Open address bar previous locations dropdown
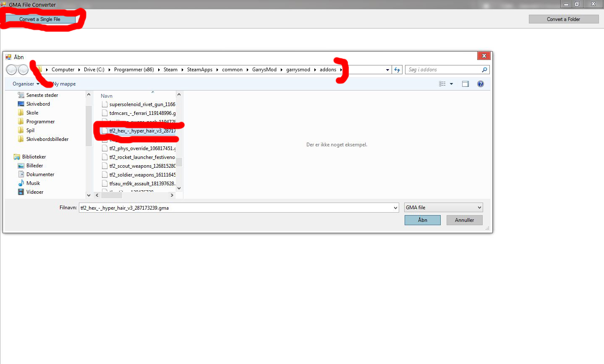The height and width of the screenshot is (364, 604). (387, 70)
